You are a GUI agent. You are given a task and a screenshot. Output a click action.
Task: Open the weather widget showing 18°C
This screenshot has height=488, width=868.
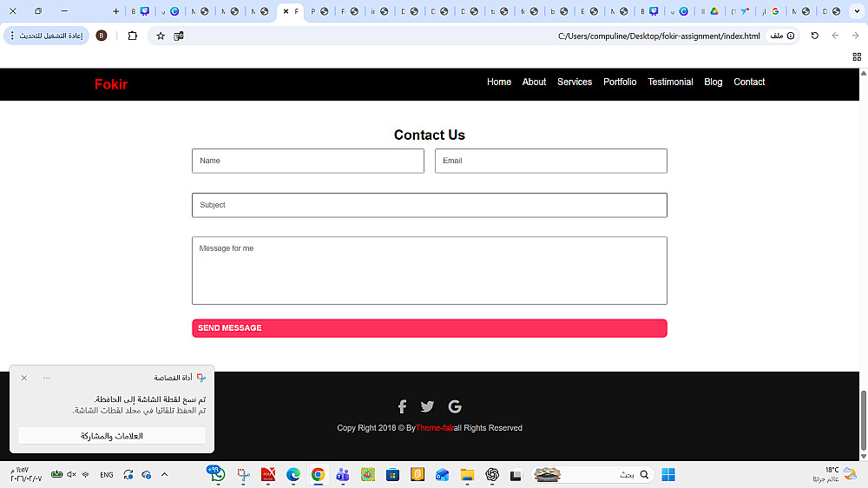pos(835,475)
